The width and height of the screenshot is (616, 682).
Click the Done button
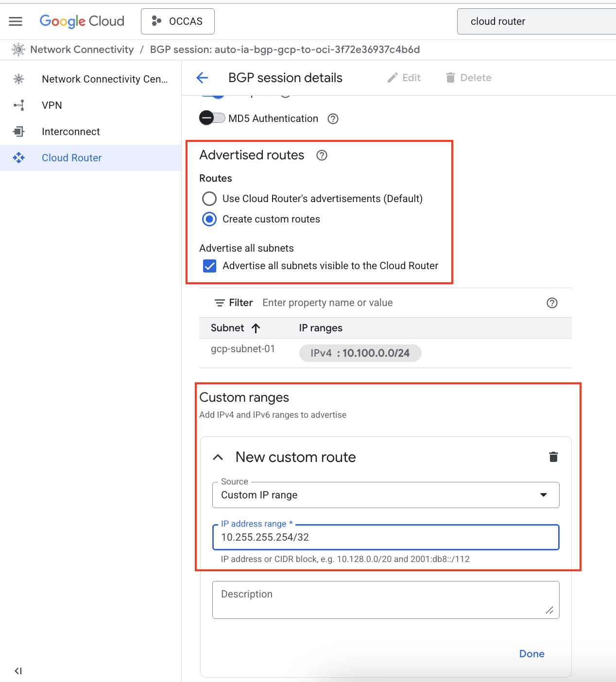coord(531,654)
